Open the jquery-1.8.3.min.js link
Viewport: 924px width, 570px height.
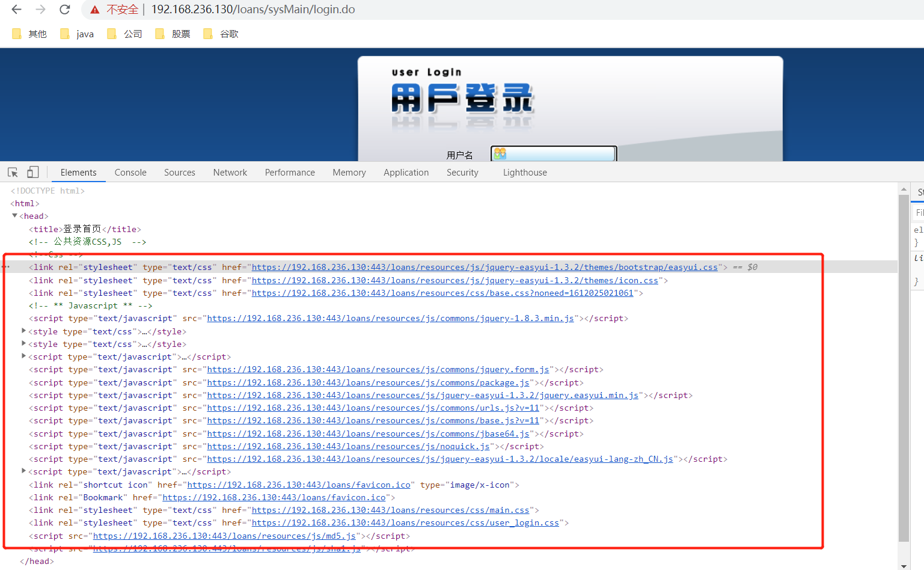(391, 318)
